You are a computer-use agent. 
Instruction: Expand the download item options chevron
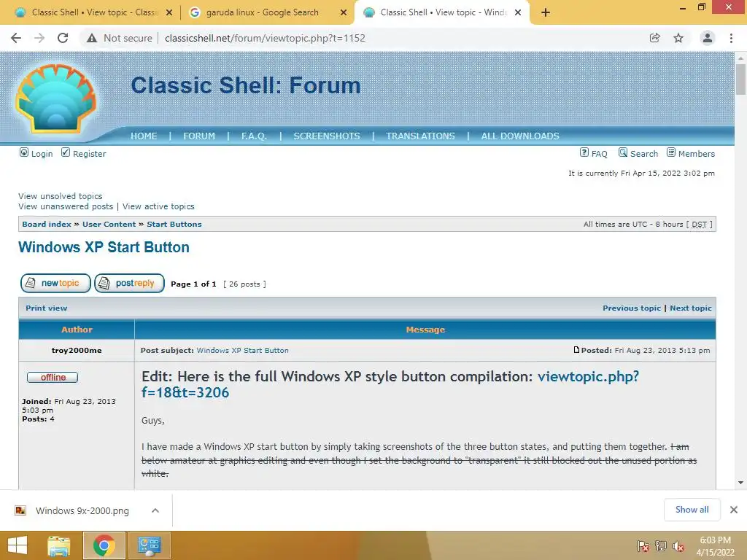155,510
